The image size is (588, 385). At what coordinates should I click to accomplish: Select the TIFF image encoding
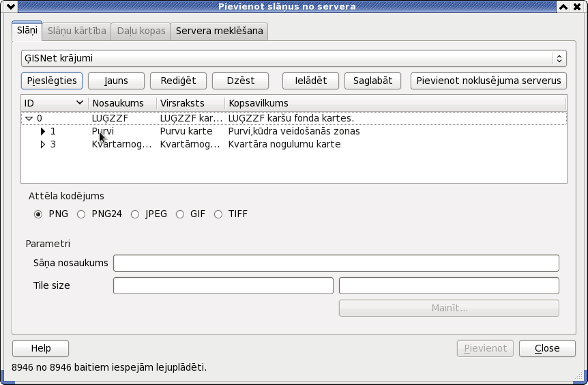coord(218,214)
